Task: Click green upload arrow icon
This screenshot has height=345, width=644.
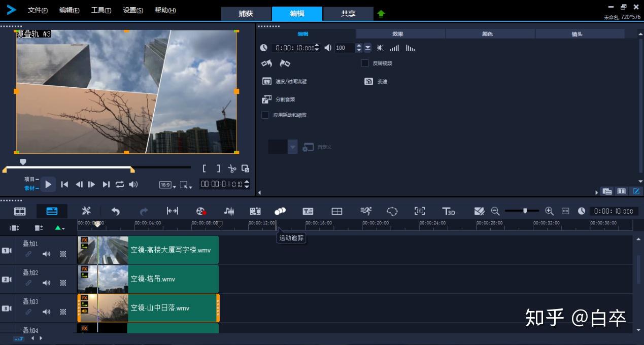Action: pos(381,14)
